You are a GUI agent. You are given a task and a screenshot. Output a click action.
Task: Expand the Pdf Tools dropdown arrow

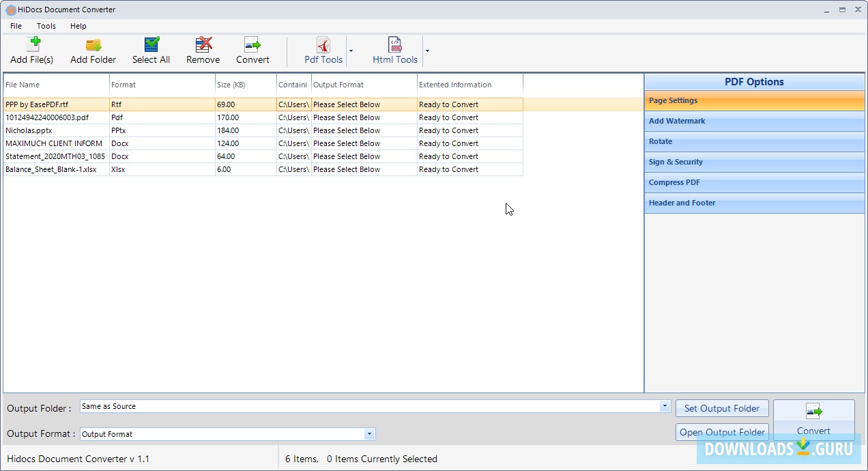351,51
